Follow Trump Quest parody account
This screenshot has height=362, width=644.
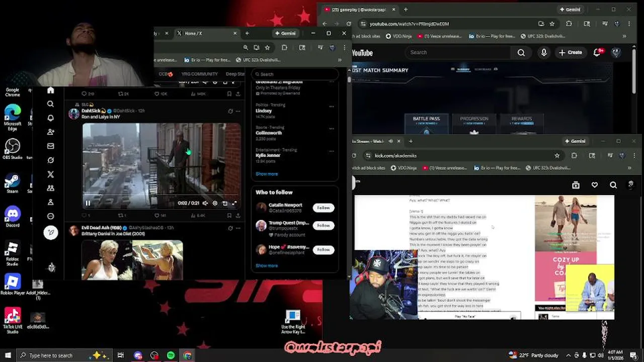(x=324, y=225)
